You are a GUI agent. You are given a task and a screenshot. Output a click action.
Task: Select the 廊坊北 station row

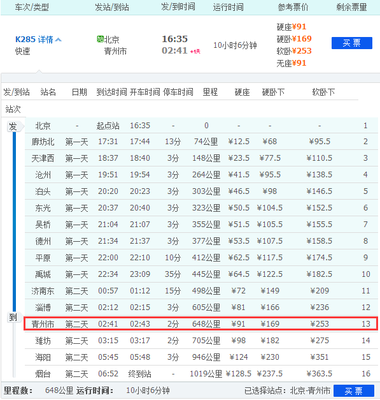click(x=202, y=142)
